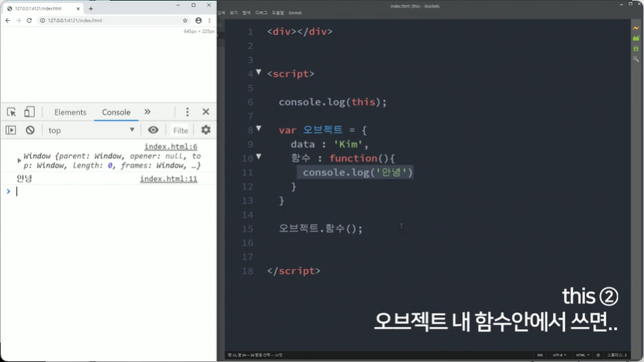This screenshot has height=362, width=644.
Task: Switch to the Elements tab
Action: (70, 112)
